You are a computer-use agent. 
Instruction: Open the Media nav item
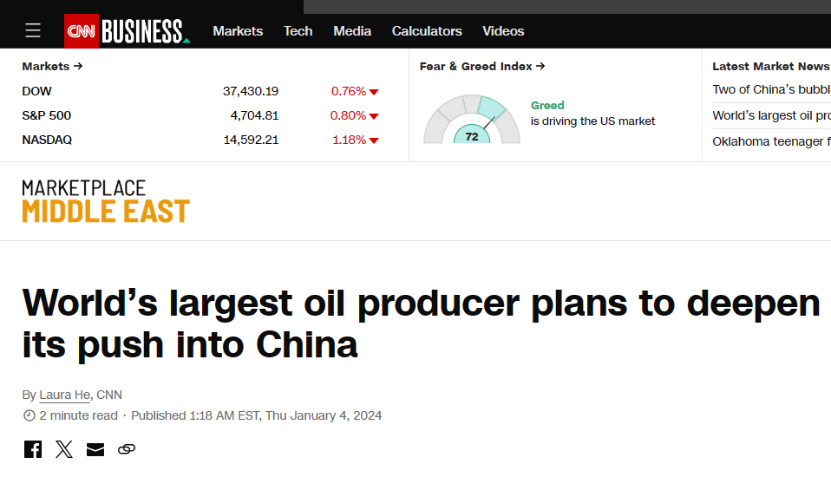point(352,31)
